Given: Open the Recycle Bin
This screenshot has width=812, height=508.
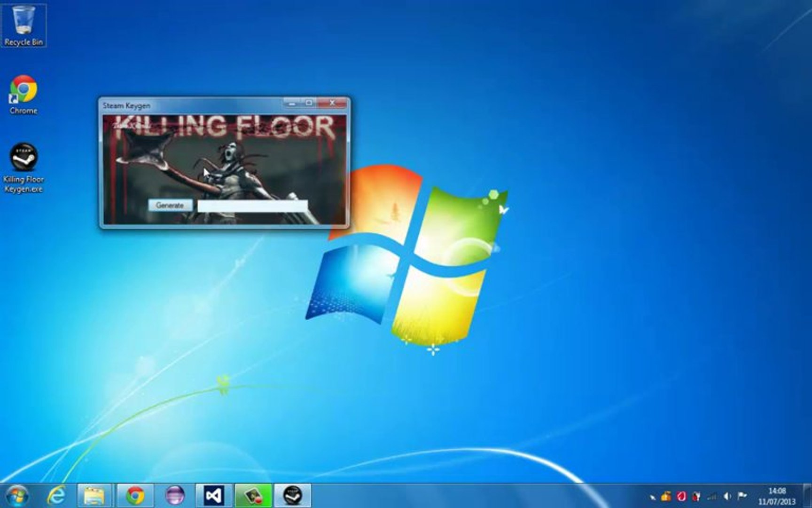Looking at the screenshot, I should point(23,24).
